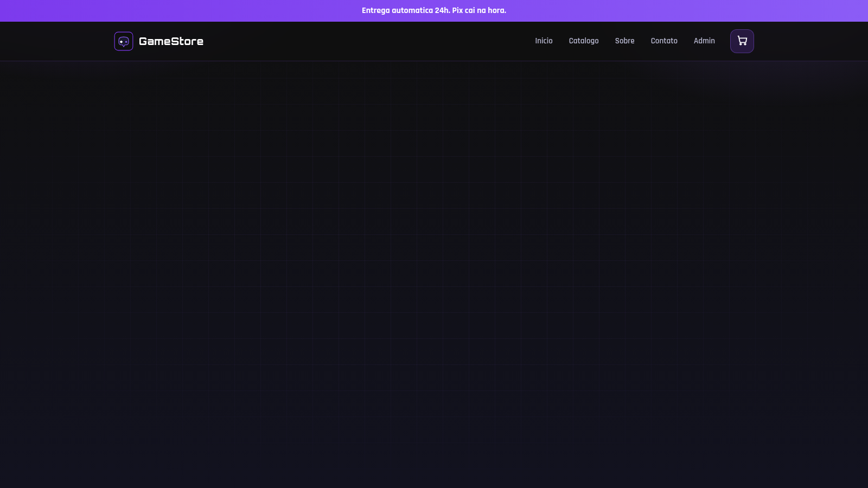
Task: Navigate to the Sobre page
Action: (624, 41)
